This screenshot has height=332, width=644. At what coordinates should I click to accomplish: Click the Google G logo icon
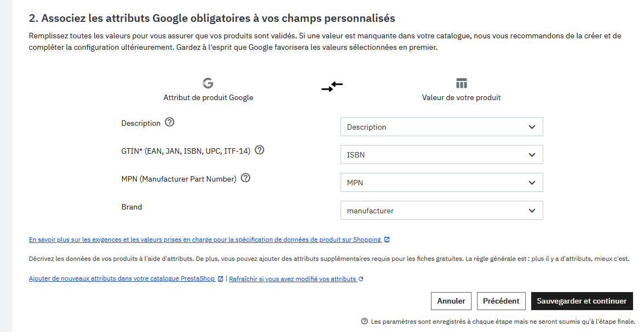[x=208, y=83]
